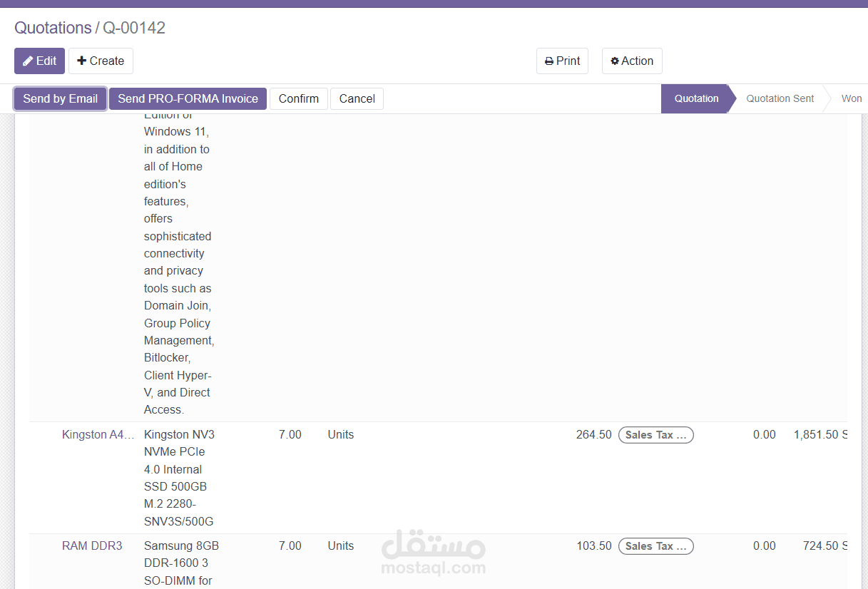Send the quotation by email
Viewport: 868px width, 589px height.
pyautogui.click(x=61, y=99)
